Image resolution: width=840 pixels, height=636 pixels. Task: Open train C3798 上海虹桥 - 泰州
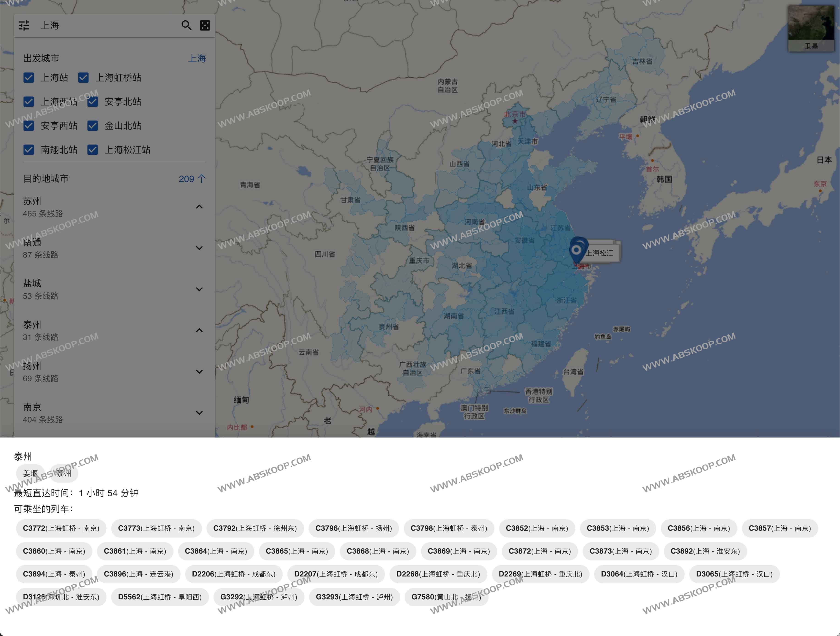tap(448, 528)
